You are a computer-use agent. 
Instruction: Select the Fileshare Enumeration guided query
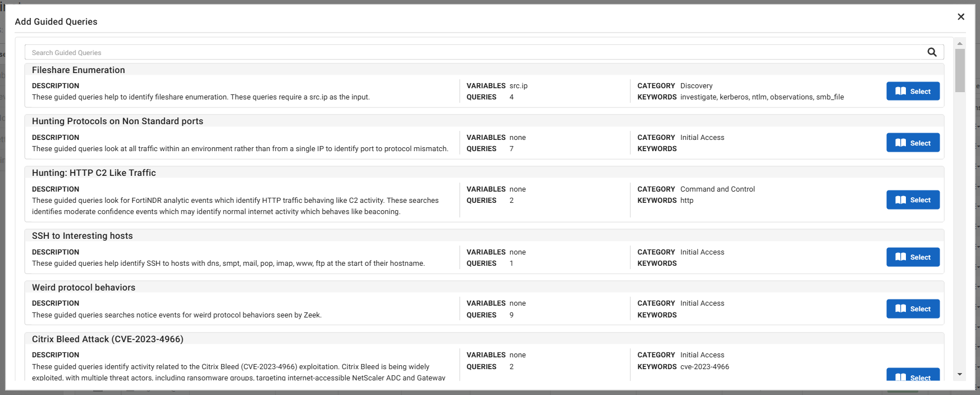[x=913, y=91]
